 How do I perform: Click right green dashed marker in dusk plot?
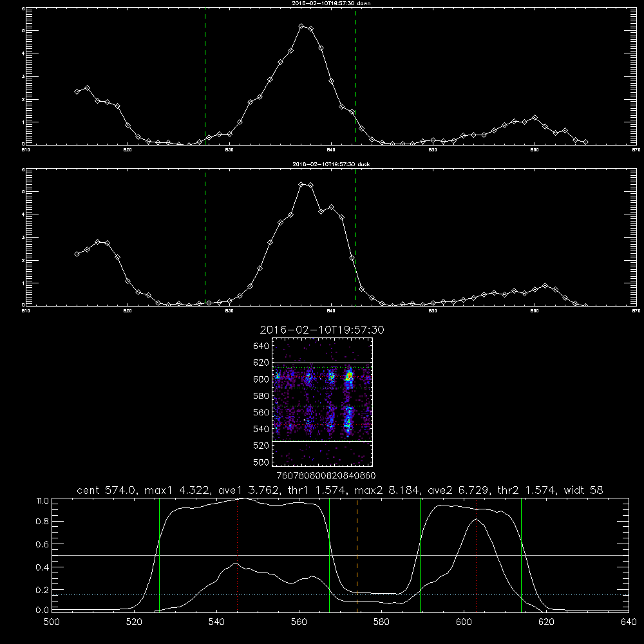(x=355, y=237)
